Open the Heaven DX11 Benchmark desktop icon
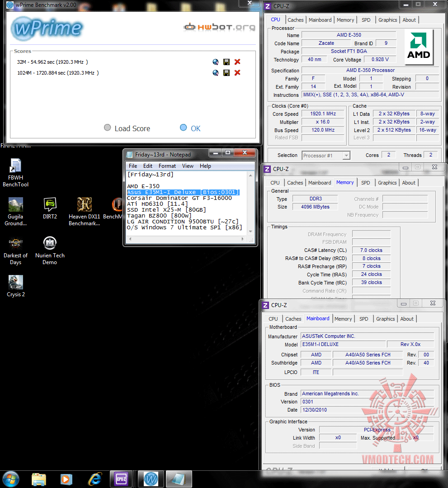 85,212
